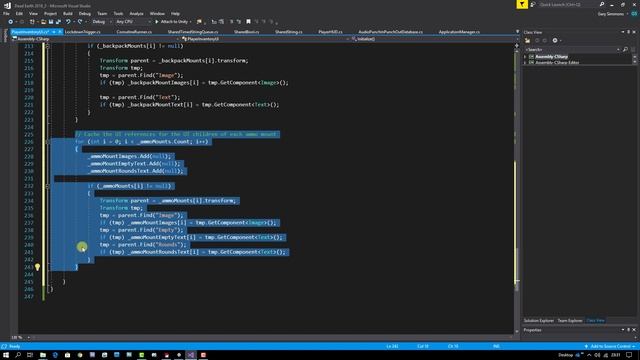The height and width of the screenshot is (360, 640).
Task: Switch to the SharedString.cs tab
Action: point(289,32)
